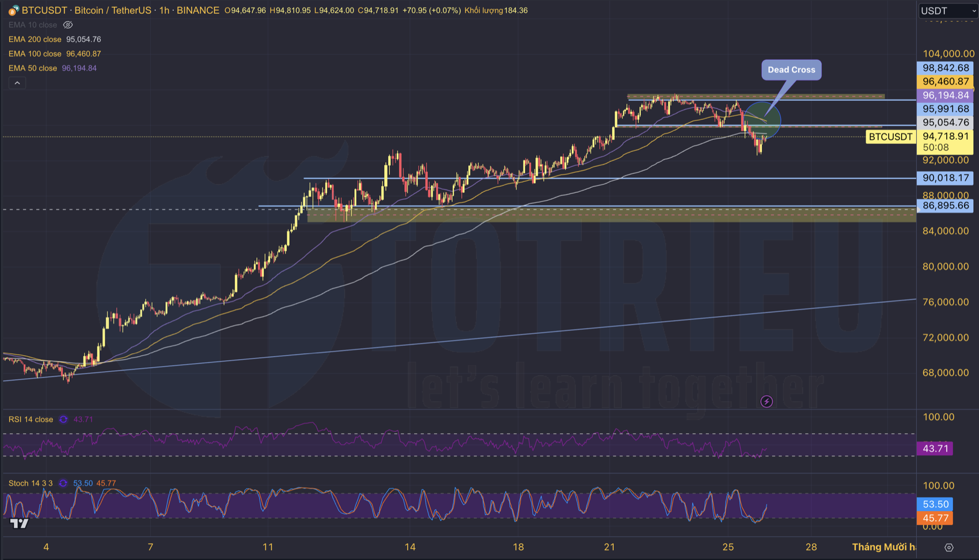Image resolution: width=979 pixels, height=560 pixels.
Task: Click the 104,000.00 price axis label
Action: [x=948, y=54]
